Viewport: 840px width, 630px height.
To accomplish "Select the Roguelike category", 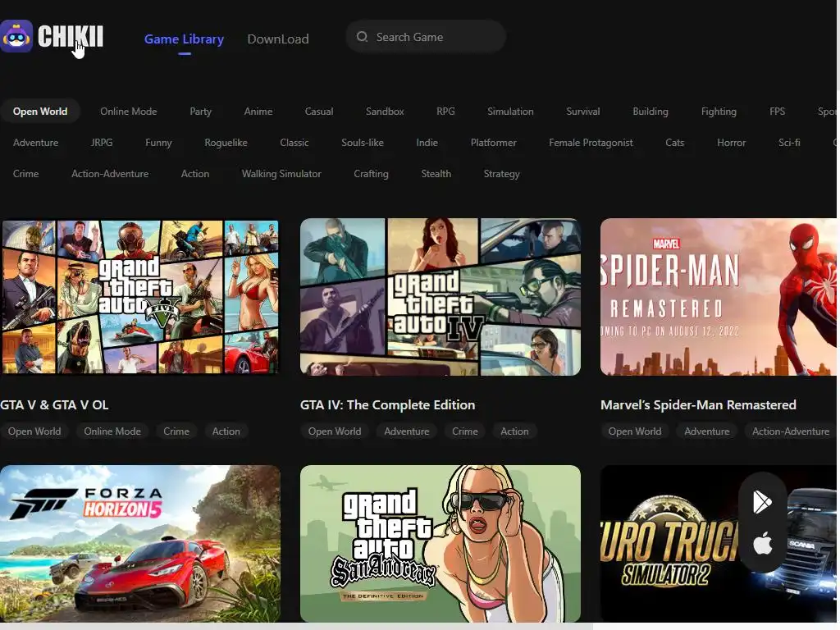I will [226, 143].
